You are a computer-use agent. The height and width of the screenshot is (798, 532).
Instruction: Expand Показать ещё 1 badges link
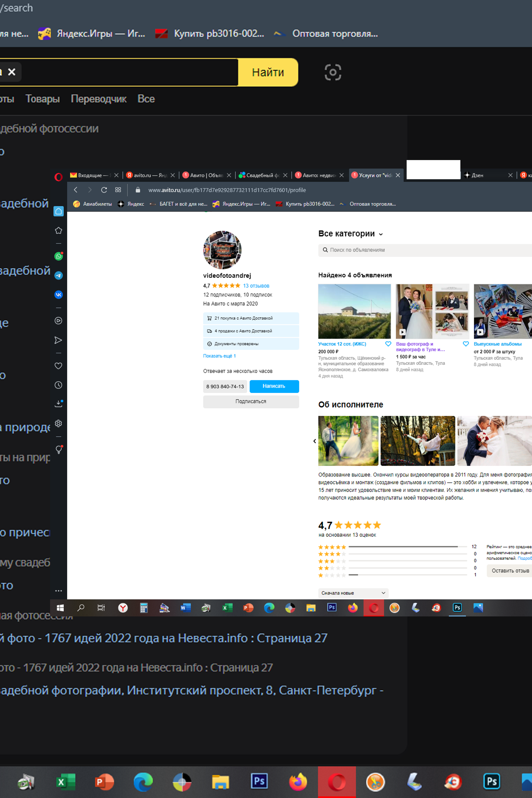tap(219, 356)
